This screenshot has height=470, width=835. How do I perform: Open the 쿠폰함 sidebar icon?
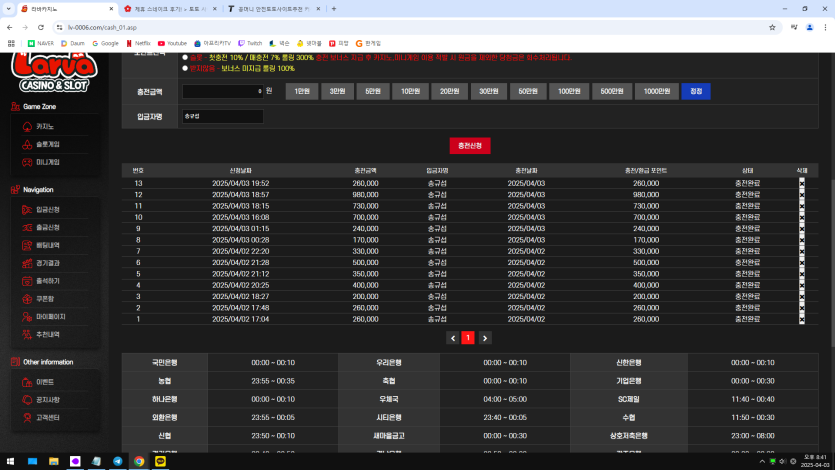27,298
